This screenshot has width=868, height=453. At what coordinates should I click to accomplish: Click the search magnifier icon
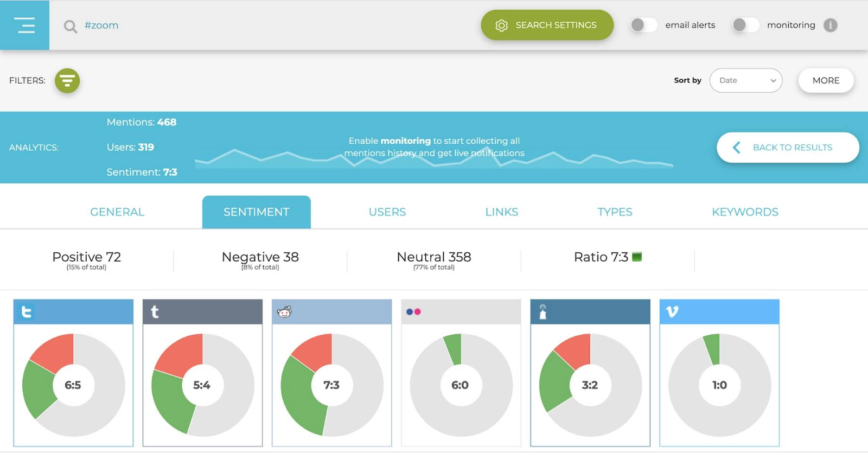(x=70, y=26)
